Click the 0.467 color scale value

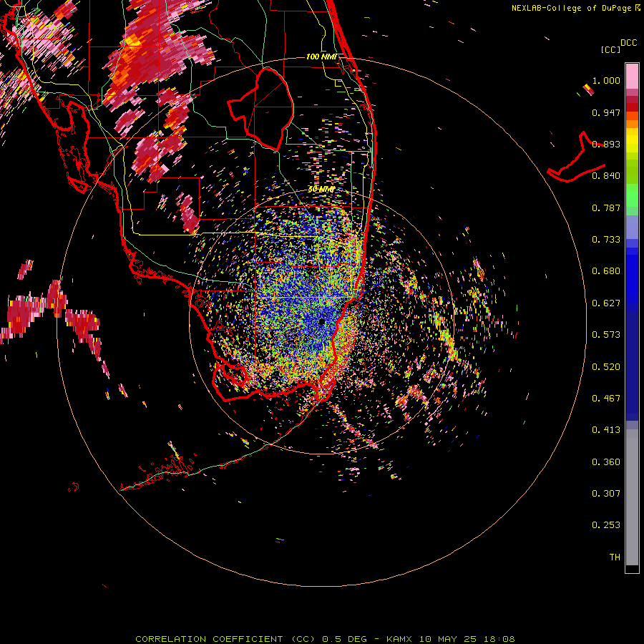606,399
